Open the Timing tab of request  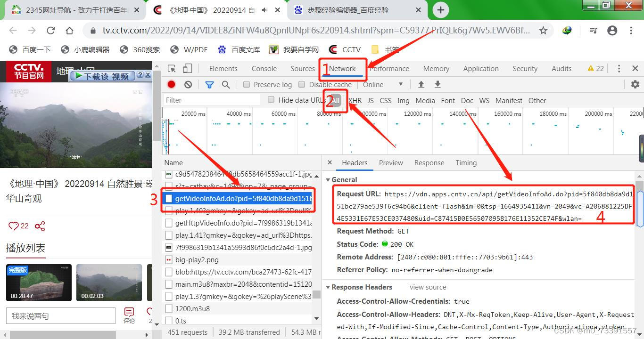[466, 163]
